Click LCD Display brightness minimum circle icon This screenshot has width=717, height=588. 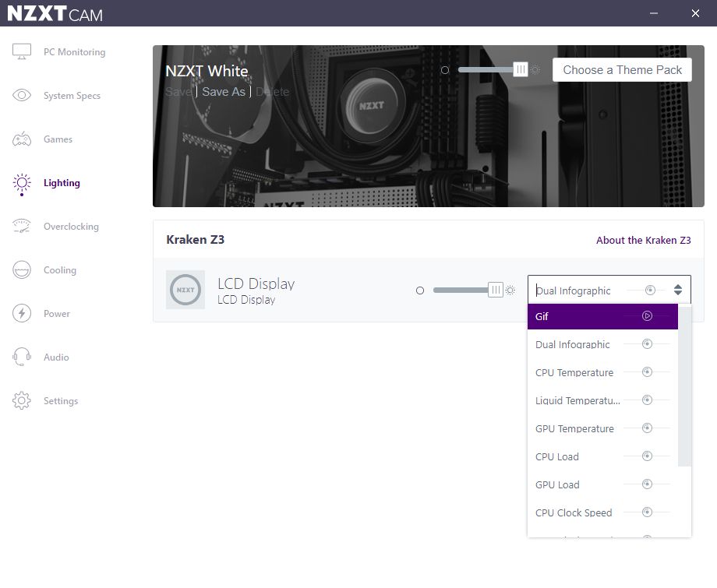point(420,290)
